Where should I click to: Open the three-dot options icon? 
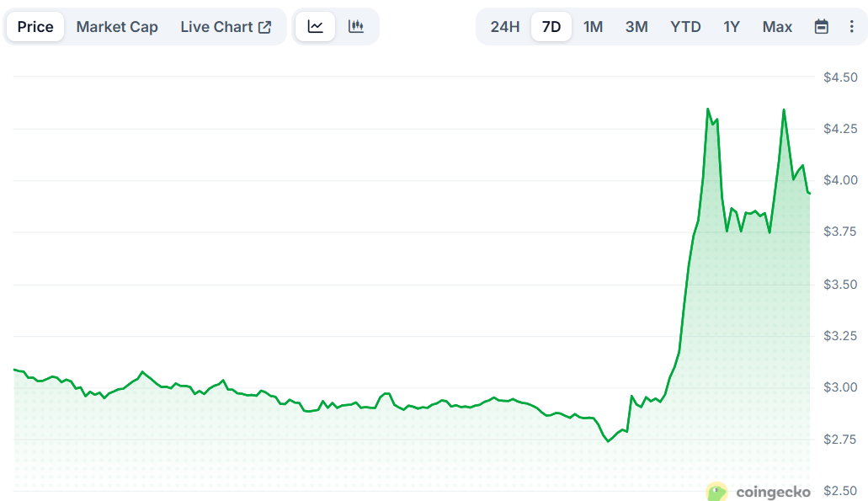(x=853, y=26)
